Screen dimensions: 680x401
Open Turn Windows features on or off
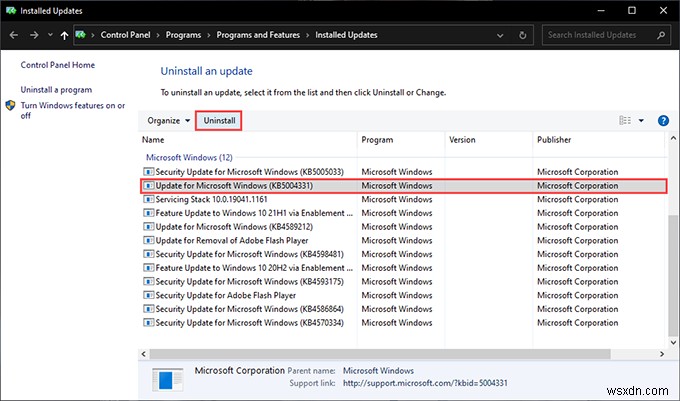tap(72, 110)
